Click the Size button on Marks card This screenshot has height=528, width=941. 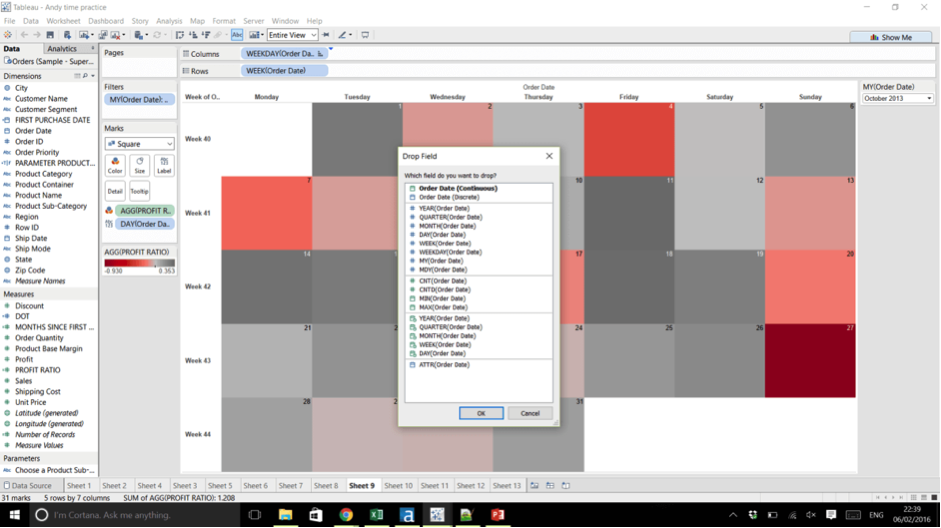pyautogui.click(x=140, y=165)
